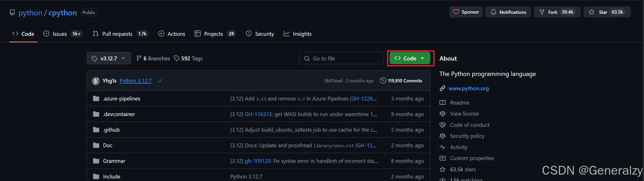
Task: Click the link chain icon beside www.python.org
Action: click(443, 88)
